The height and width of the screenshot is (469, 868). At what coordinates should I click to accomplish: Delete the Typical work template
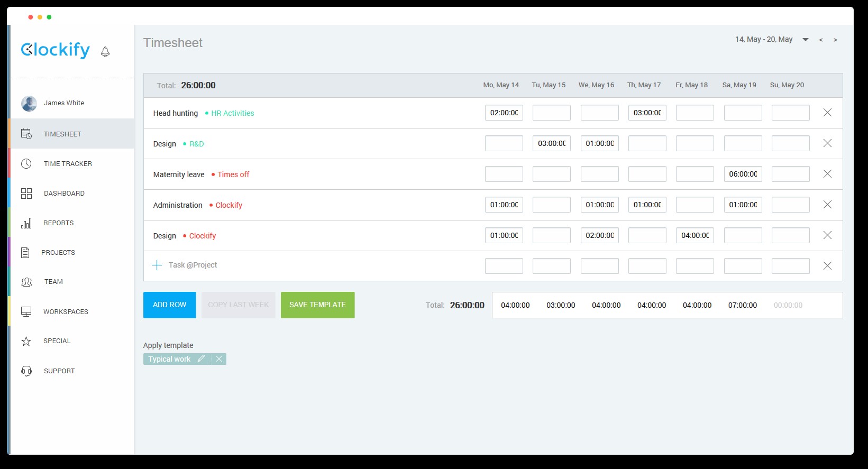pyautogui.click(x=219, y=359)
